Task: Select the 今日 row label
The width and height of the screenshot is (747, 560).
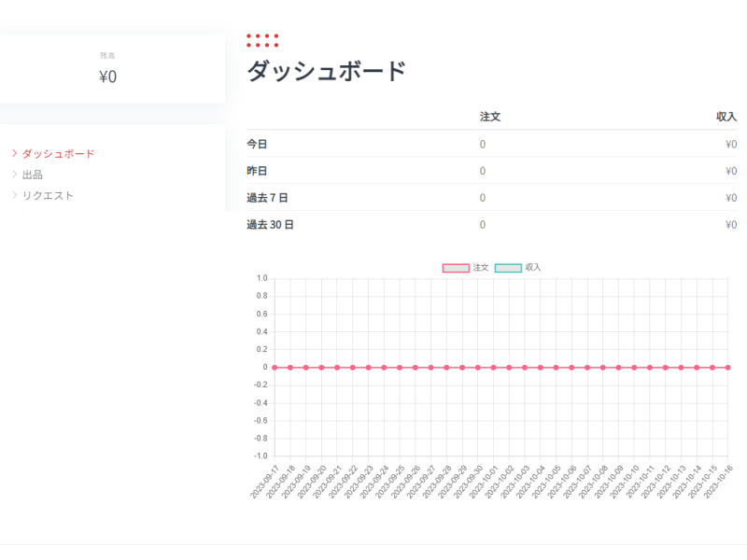Action: click(257, 144)
